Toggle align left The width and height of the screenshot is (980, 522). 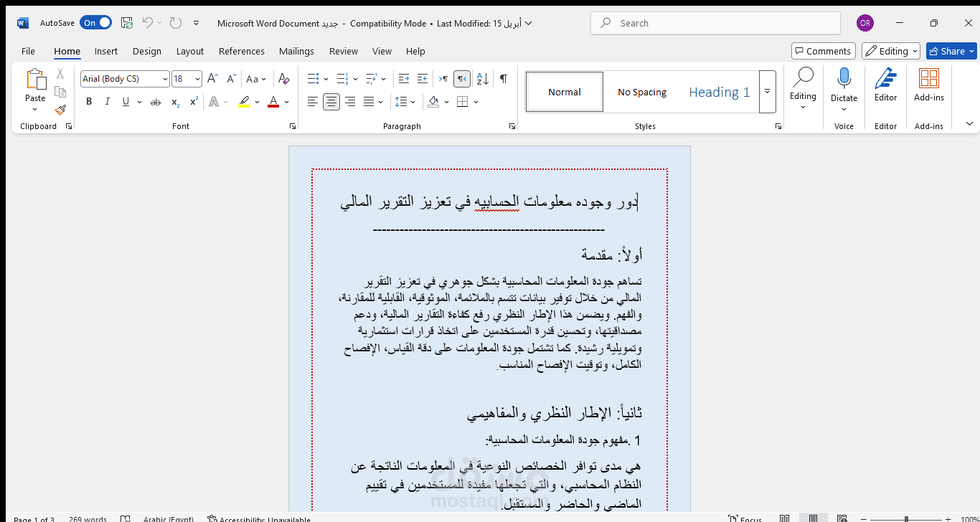point(313,102)
